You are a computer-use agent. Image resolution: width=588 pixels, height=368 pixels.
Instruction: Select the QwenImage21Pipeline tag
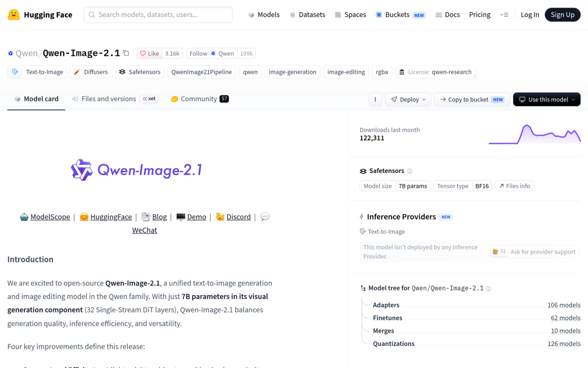[x=201, y=72]
